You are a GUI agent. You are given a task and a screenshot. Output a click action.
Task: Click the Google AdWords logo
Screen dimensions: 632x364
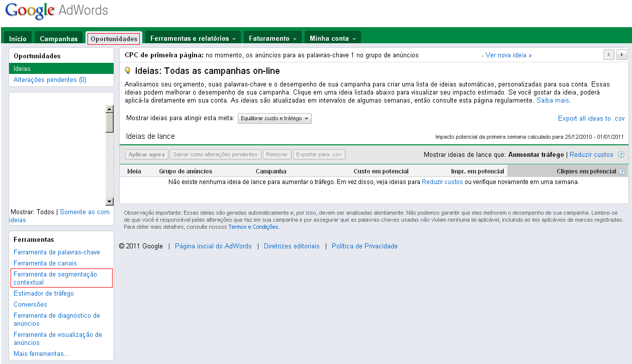pos(56,11)
